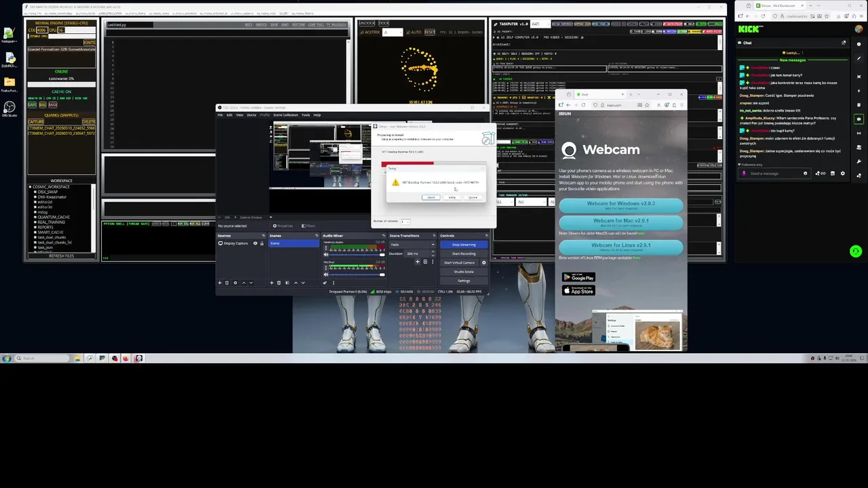The image size is (868, 488).
Task: Open the Firefox Portable desktop folder
Action: 9,83
